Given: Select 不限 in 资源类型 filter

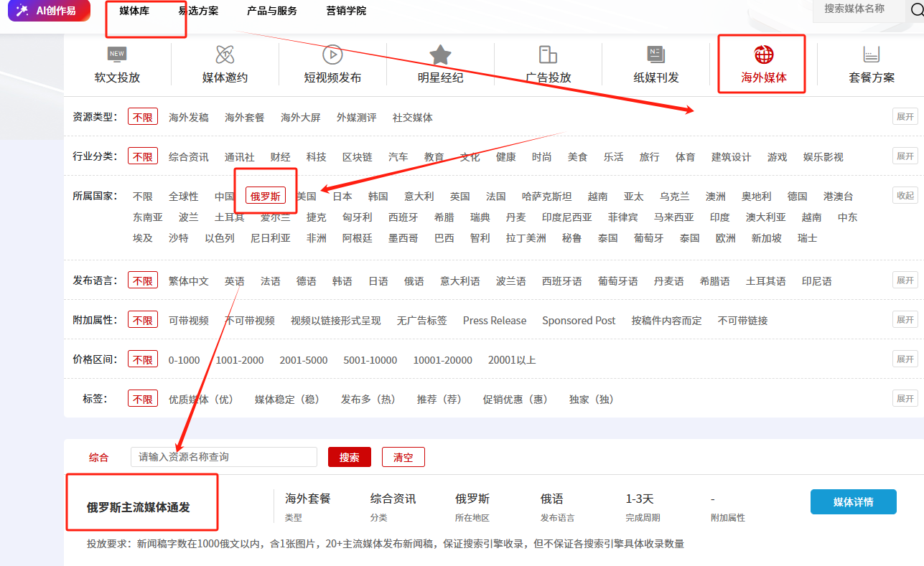Looking at the screenshot, I should [x=143, y=117].
